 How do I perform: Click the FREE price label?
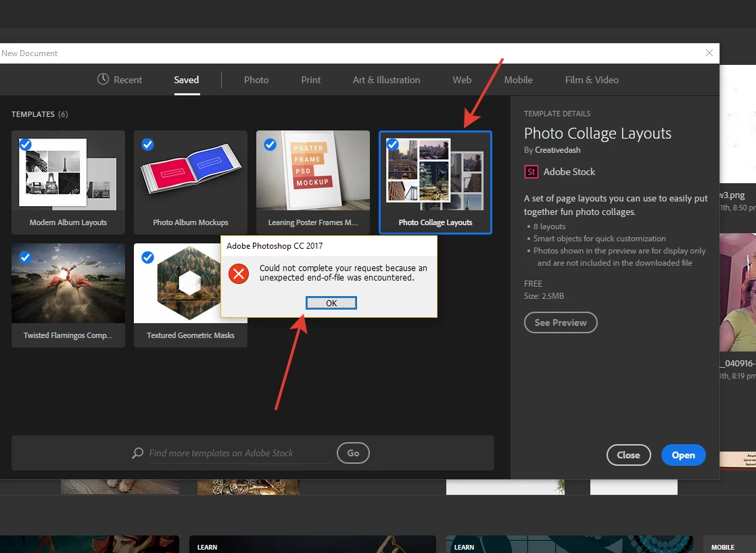click(x=534, y=283)
